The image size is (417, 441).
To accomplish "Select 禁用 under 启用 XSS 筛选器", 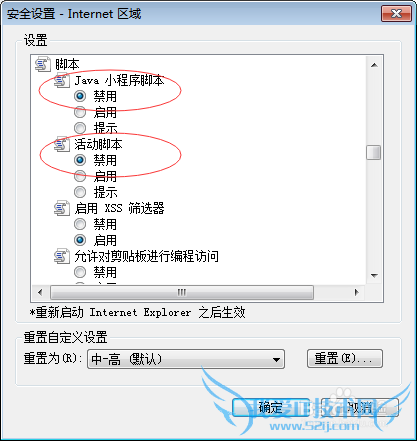I will [x=80, y=224].
